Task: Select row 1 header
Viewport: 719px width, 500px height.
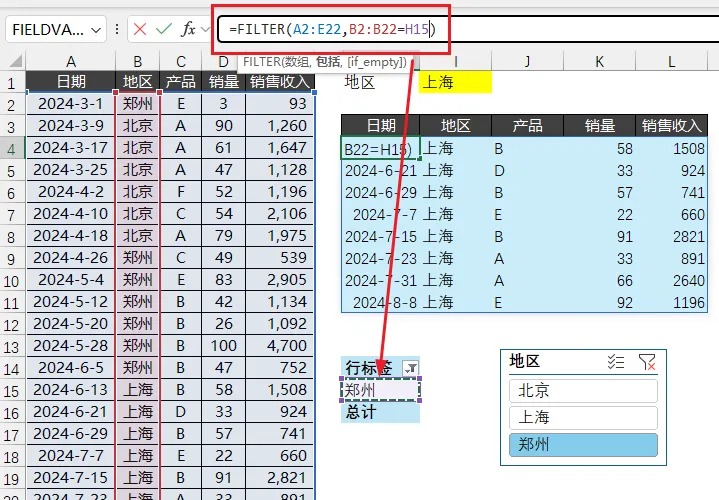Action: coord(11,83)
